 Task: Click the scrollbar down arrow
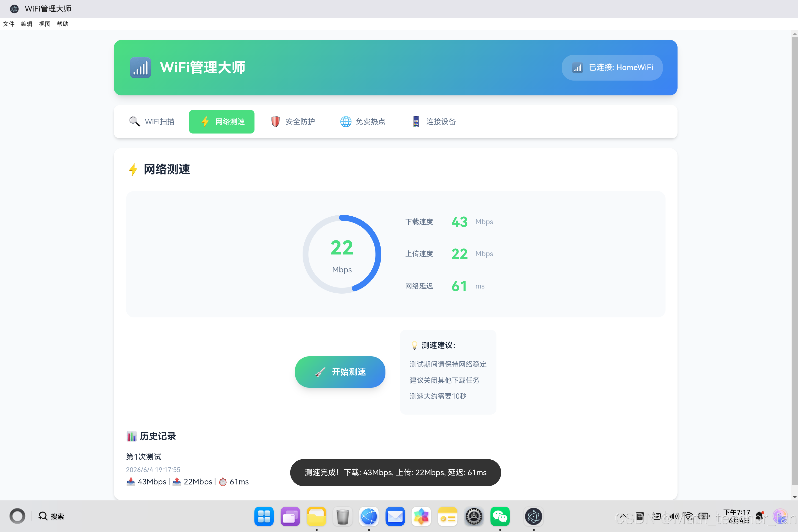click(795, 497)
